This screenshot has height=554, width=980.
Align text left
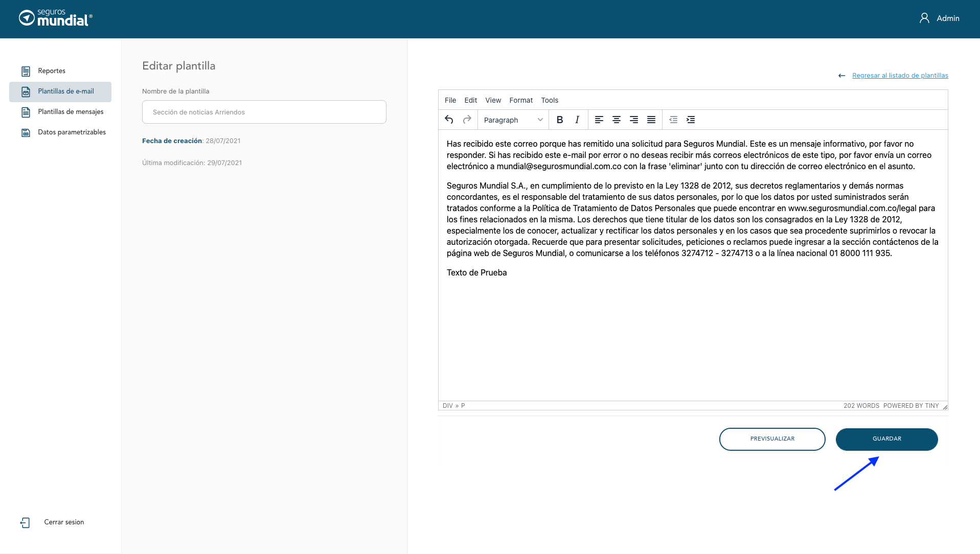tap(599, 120)
